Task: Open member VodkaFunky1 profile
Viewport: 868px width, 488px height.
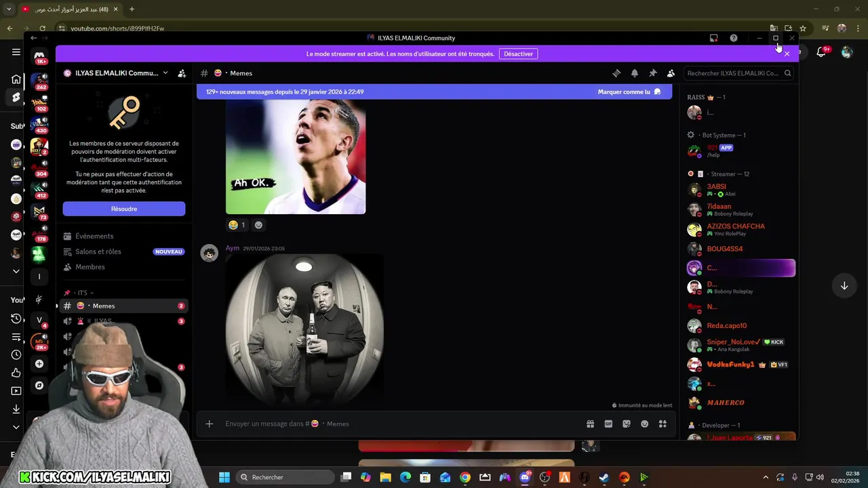Action: pyautogui.click(x=739, y=365)
